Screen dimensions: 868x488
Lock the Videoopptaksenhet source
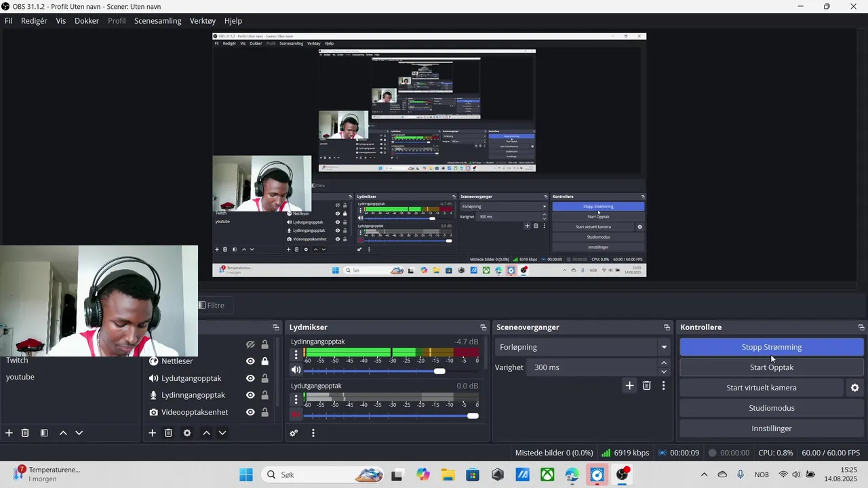point(265,412)
